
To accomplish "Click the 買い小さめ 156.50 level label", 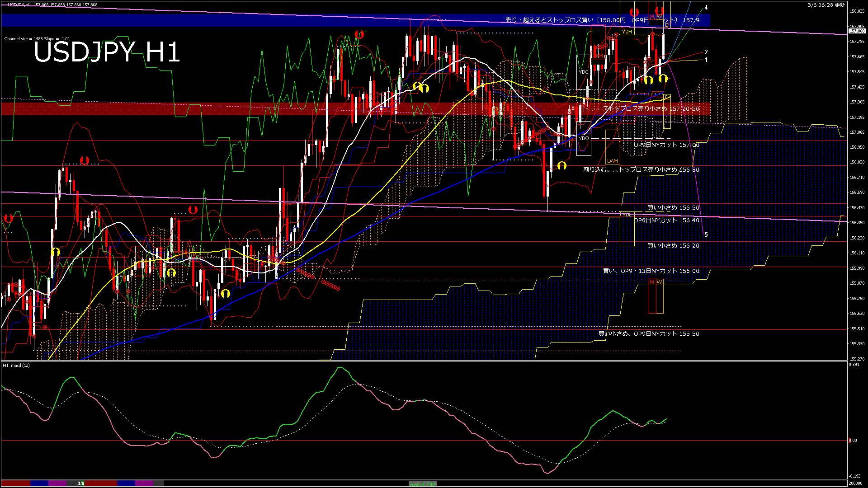I will (x=673, y=208).
